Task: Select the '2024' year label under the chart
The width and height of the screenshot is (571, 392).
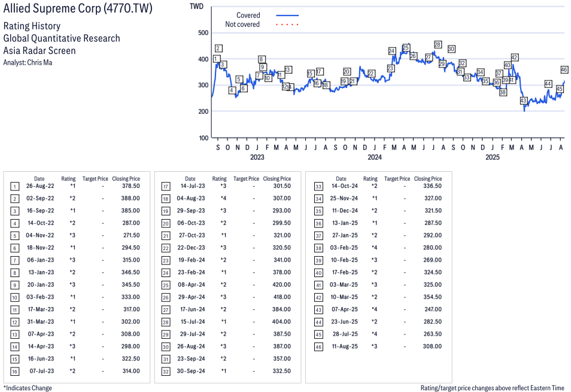Action: [x=375, y=157]
